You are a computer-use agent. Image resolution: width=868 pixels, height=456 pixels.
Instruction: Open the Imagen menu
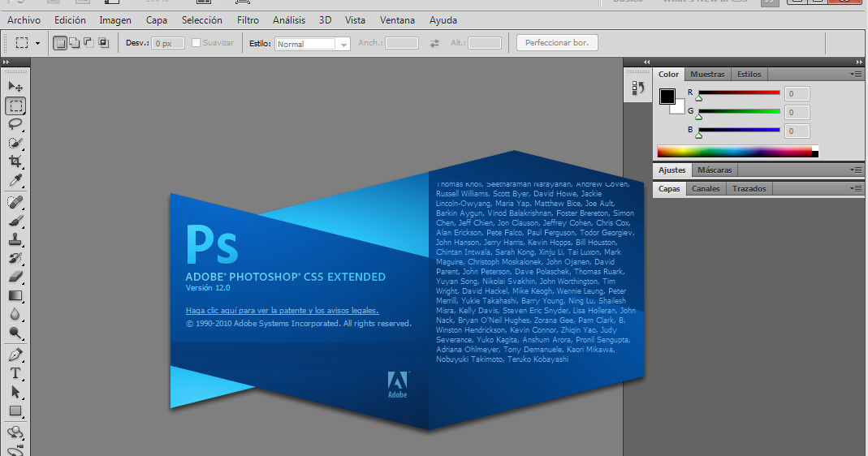click(x=115, y=20)
